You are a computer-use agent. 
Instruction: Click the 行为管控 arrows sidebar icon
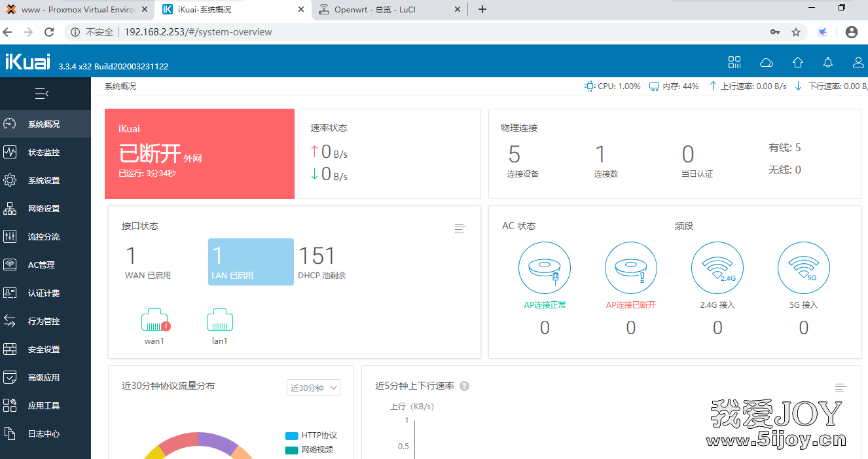[x=10, y=321]
